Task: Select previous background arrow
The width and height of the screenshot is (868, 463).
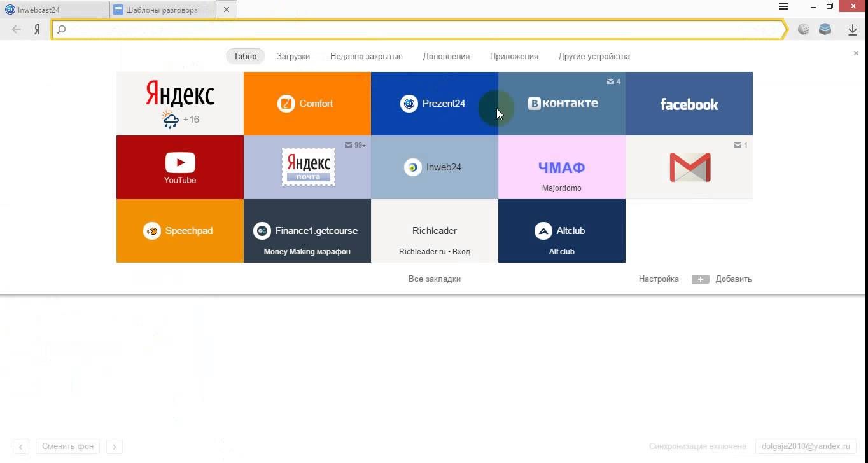Action: [20, 446]
